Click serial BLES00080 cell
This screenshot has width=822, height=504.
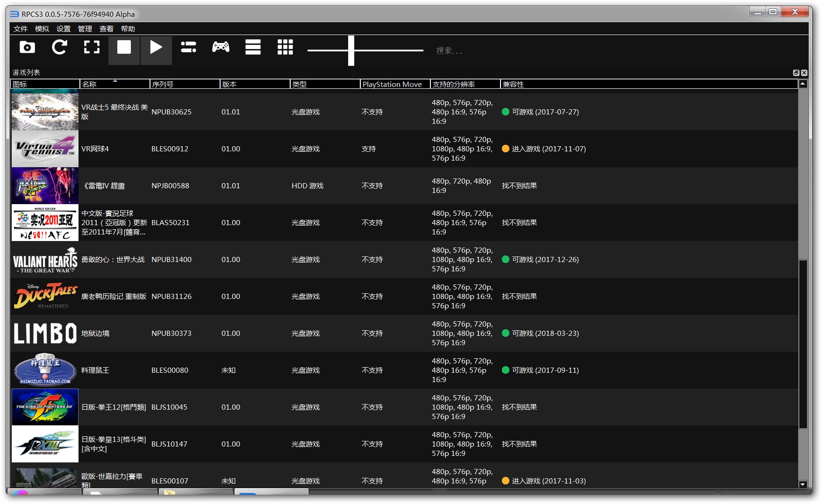pos(170,370)
